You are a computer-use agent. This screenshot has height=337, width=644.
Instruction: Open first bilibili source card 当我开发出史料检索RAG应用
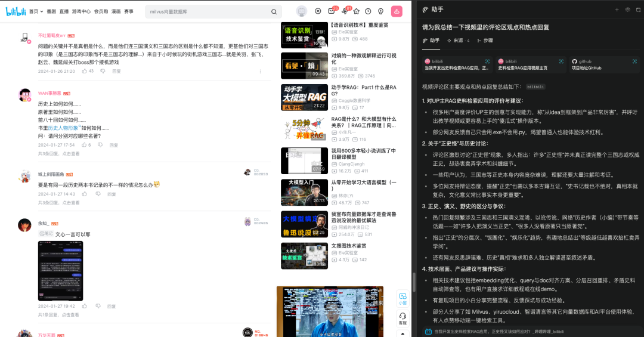[457, 64]
